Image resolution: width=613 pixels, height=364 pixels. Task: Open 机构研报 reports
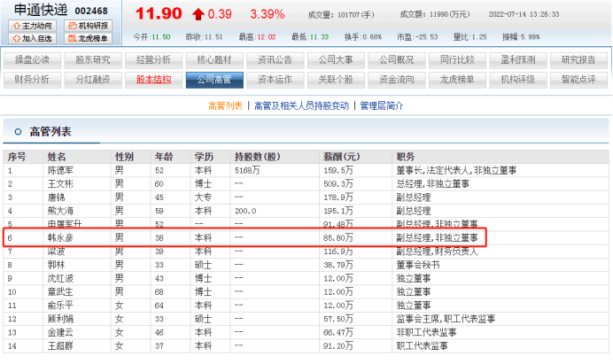(89, 26)
